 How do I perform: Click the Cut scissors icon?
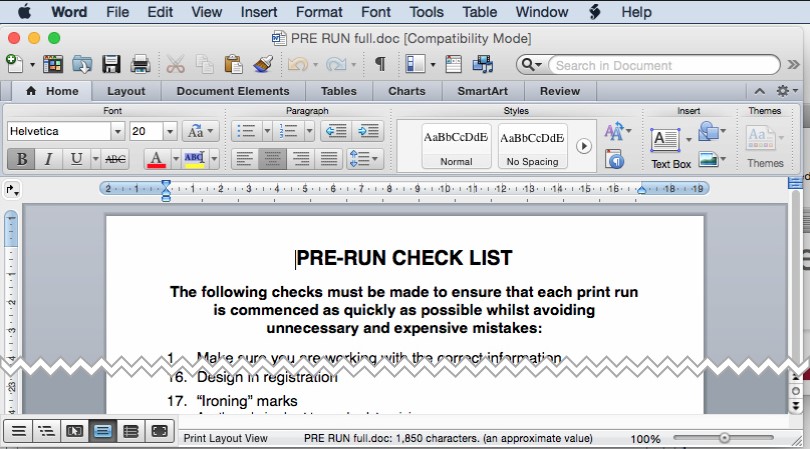(175, 65)
